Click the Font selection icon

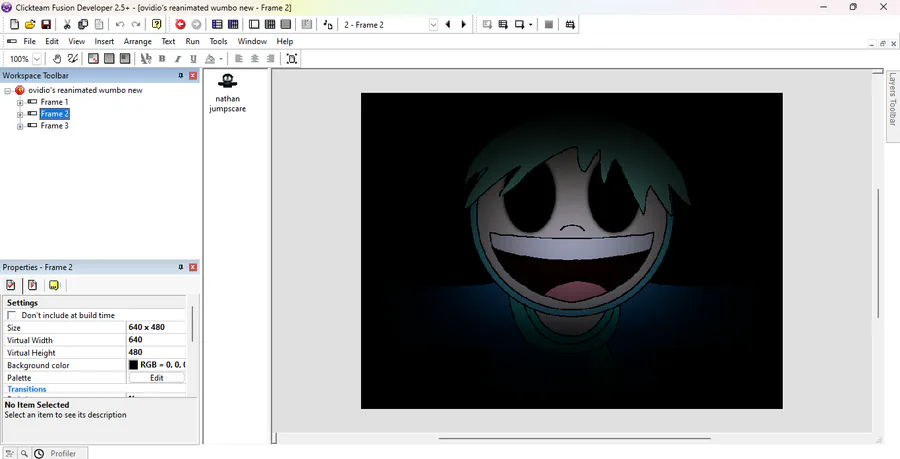146,59
